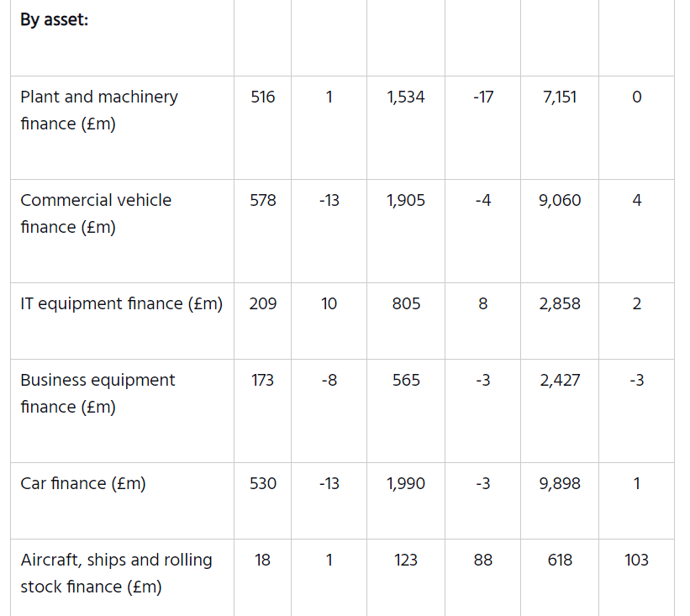Click the 578 value for Commercial vehicle finance
690x616 pixels.
pos(263,200)
